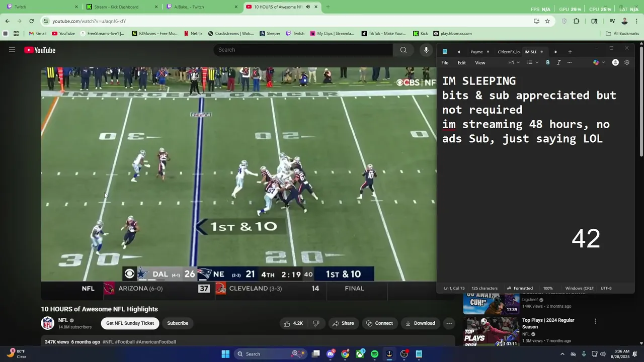
Task: Open Spotify from the taskbar
Action: coord(374,354)
